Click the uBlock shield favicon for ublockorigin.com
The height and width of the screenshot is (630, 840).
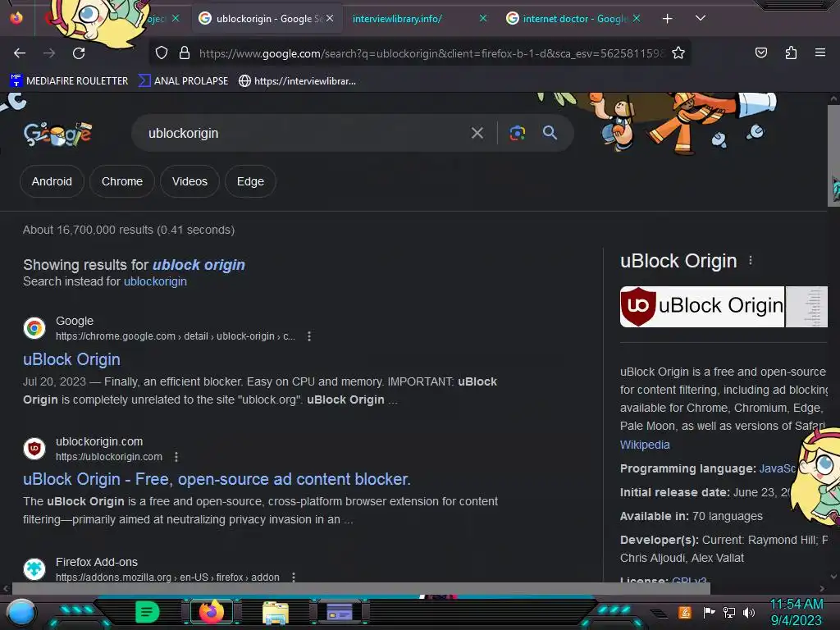pos(34,449)
